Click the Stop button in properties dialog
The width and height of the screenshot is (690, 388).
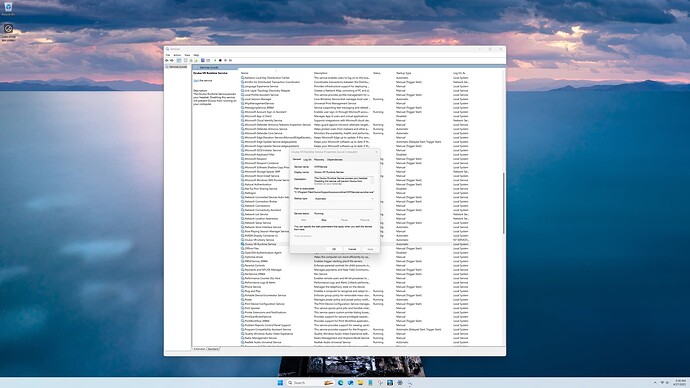tap(324, 220)
